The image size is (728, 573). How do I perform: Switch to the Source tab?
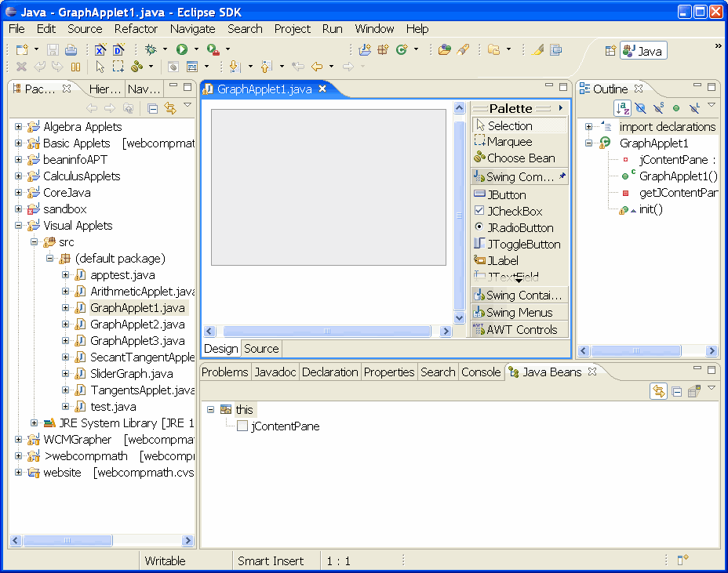[x=261, y=349]
